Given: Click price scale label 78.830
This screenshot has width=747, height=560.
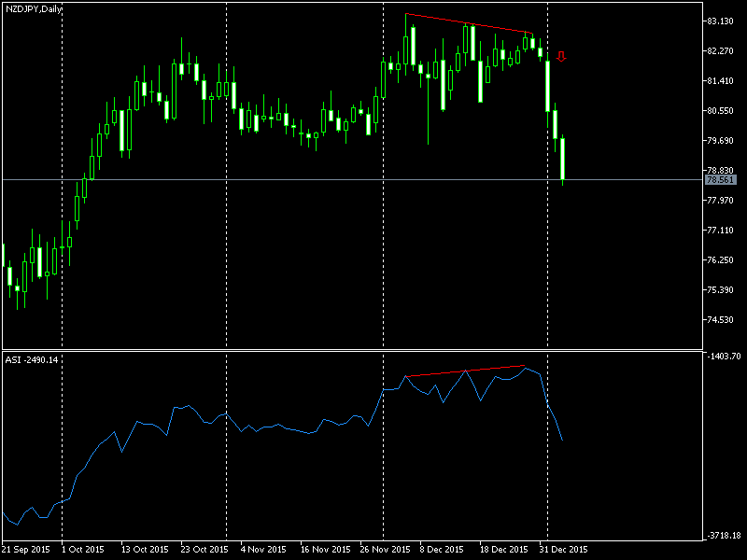Looking at the screenshot, I should coord(720,171).
